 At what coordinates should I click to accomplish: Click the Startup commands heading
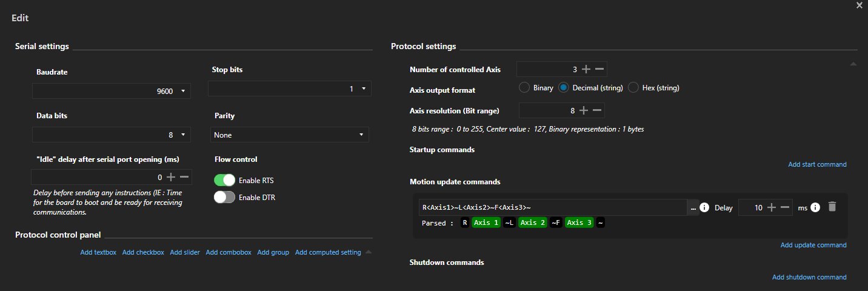[442, 149]
